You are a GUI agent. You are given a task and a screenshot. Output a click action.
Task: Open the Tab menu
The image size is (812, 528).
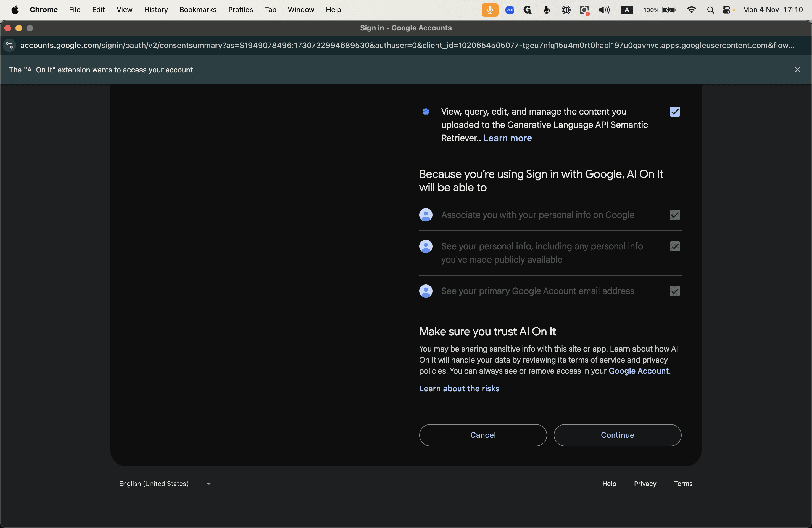pos(271,10)
